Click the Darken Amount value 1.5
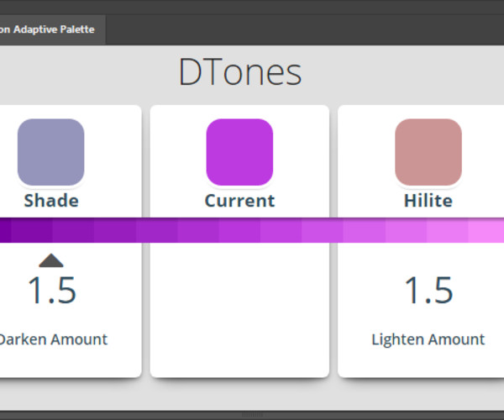504x420 pixels. click(x=52, y=291)
